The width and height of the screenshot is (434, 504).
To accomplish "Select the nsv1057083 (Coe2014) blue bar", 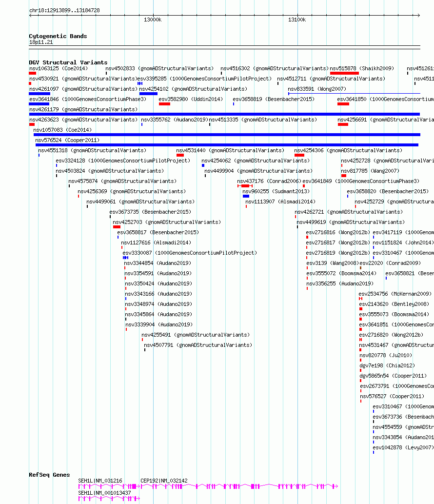I will click(x=227, y=135).
